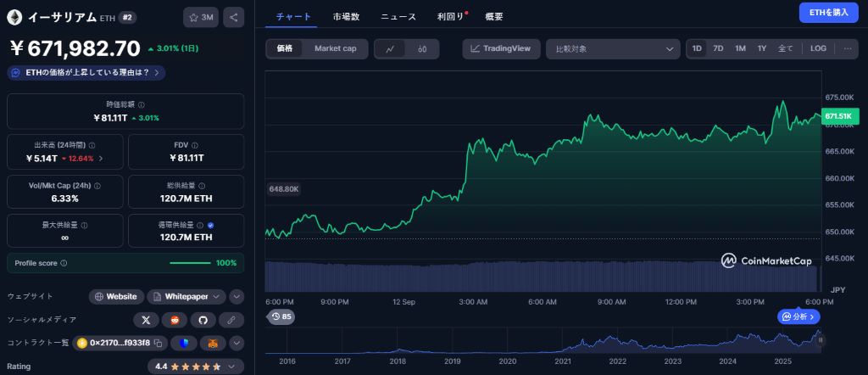Open the 比較対象 comparison dropdown
This screenshot has width=868, height=375.
pos(613,49)
